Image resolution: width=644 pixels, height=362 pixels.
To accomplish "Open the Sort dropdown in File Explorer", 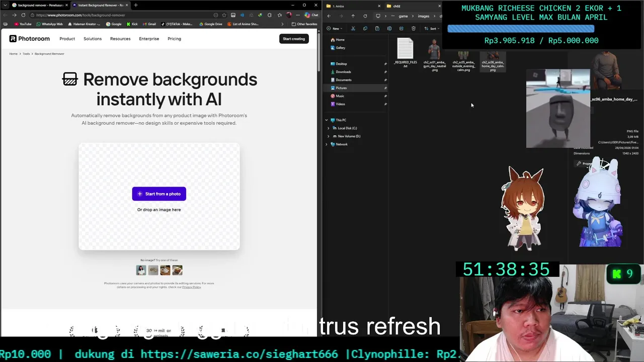I will click(x=433, y=29).
